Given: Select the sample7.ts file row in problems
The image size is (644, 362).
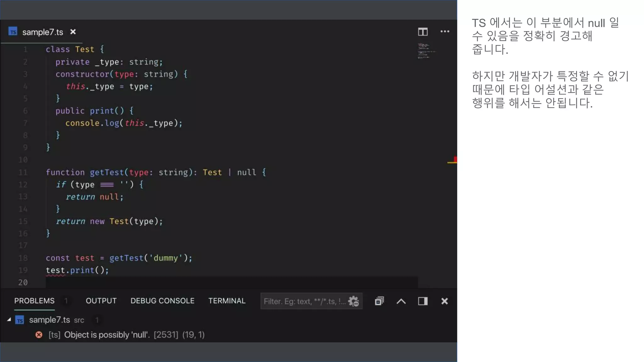Looking at the screenshot, I should coord(229,320).
